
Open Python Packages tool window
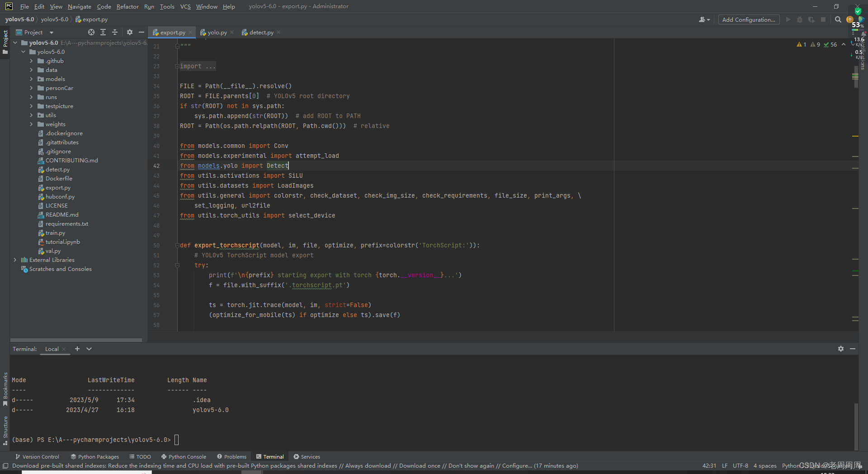coord(94,456)
